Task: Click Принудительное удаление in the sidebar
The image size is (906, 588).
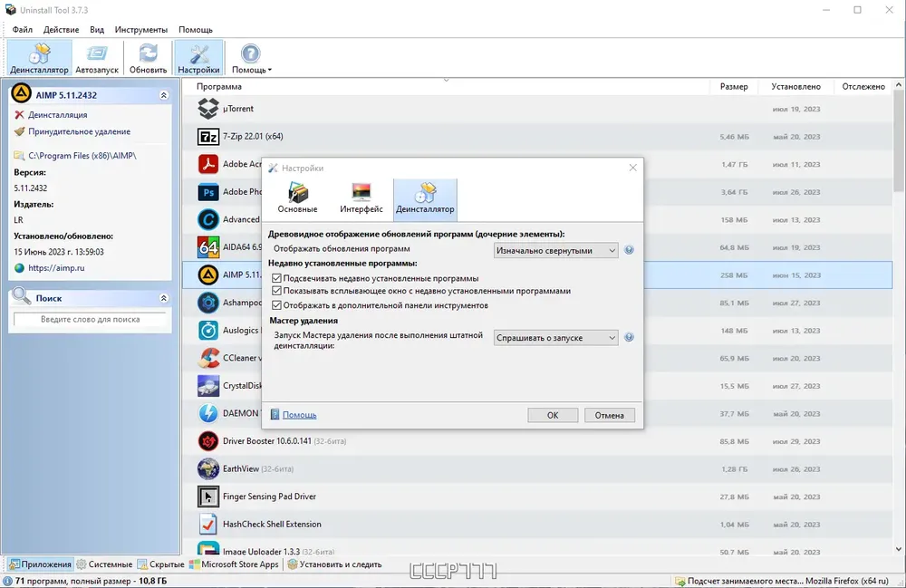Action: point(79,131)
